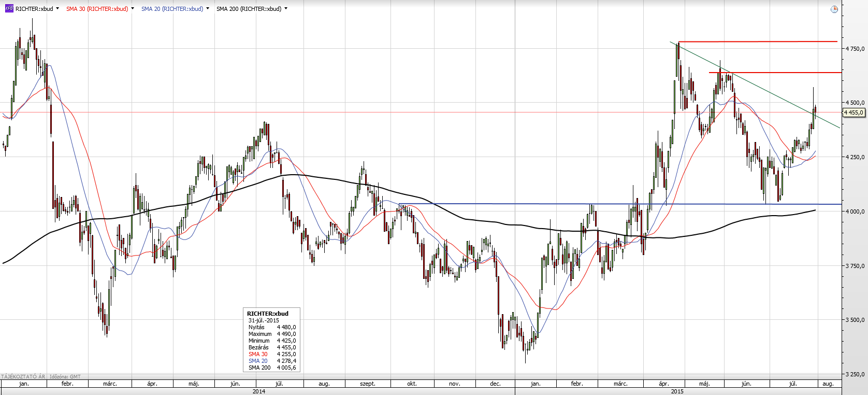The height and width of the screenshot is (395, 868).
Task: Click the Maximum value 4 490,0
Action: 286,334
